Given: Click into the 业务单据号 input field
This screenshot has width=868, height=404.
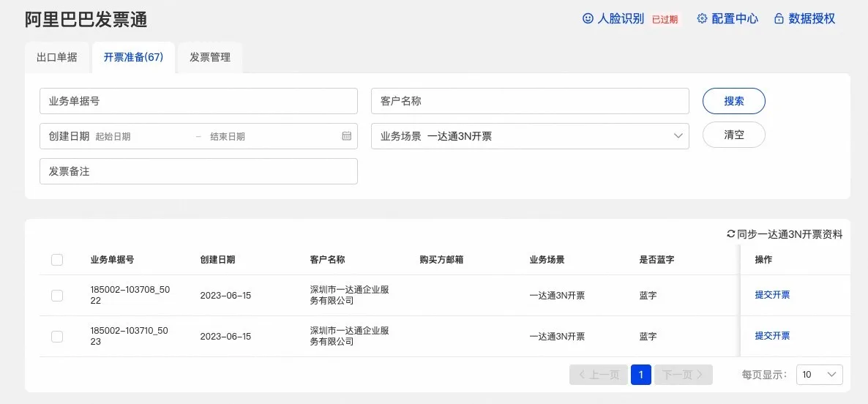Looking at the screenshot, I should click(x=198, y=102).
